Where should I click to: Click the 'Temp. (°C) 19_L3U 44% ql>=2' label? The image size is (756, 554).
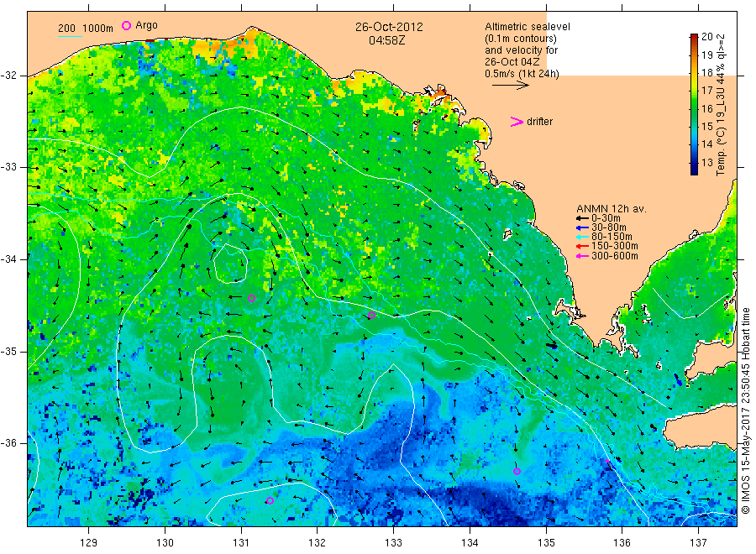721,105
